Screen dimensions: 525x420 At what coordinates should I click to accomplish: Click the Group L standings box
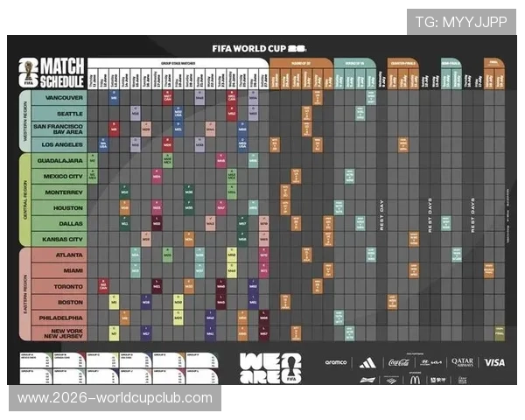click(203, 376)
